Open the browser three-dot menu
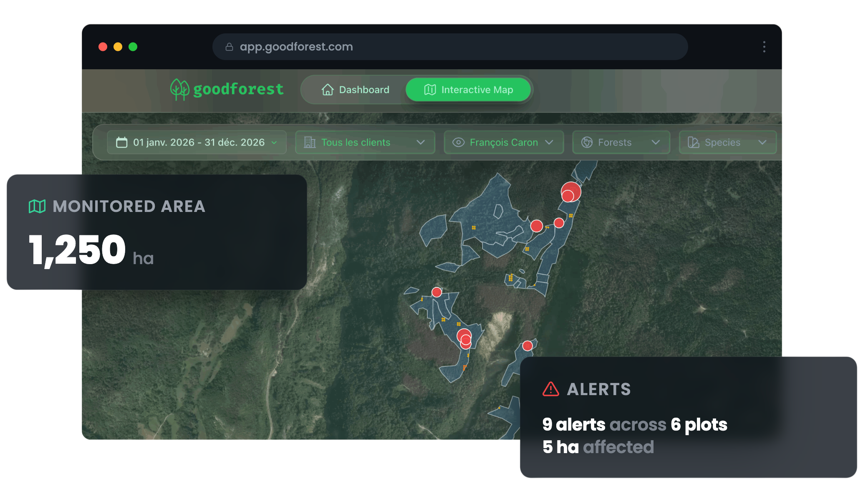 pos(764,47)
